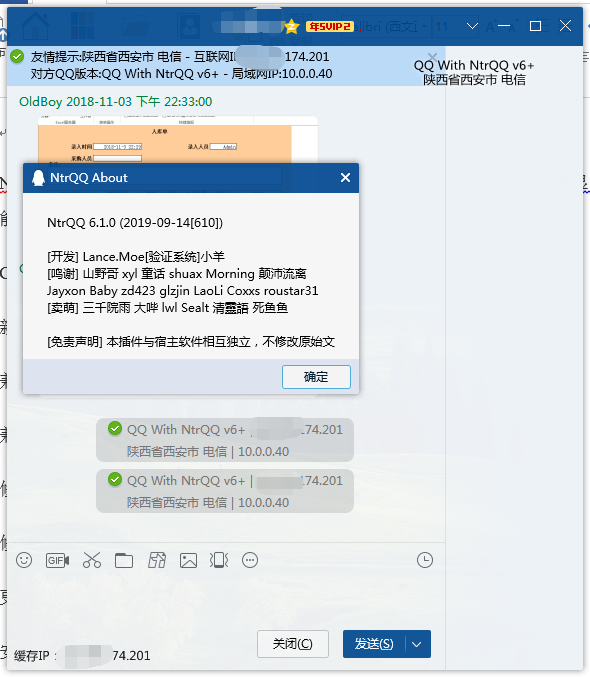Send a file via folder icon
Viewport: 590px width, 677px height.
pyautogui.click(x=124, y=560)
